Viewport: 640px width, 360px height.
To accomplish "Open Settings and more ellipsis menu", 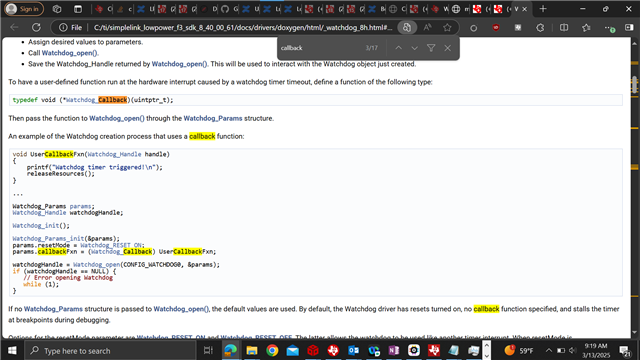I will point(609,28).
